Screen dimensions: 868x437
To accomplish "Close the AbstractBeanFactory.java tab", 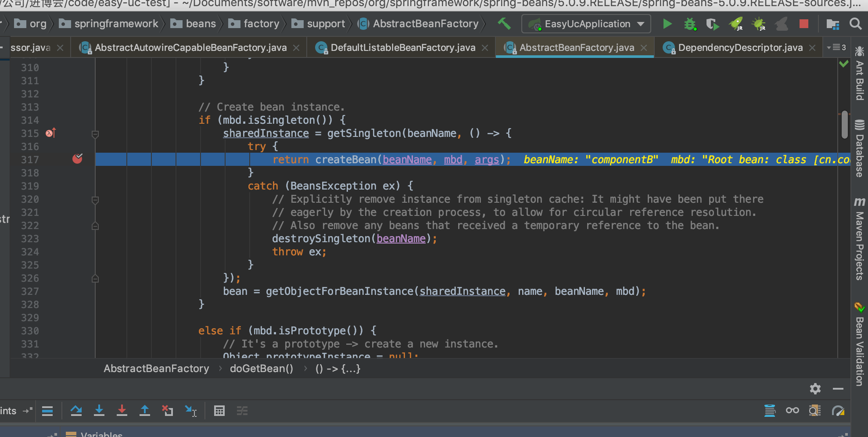I will 644,48.
